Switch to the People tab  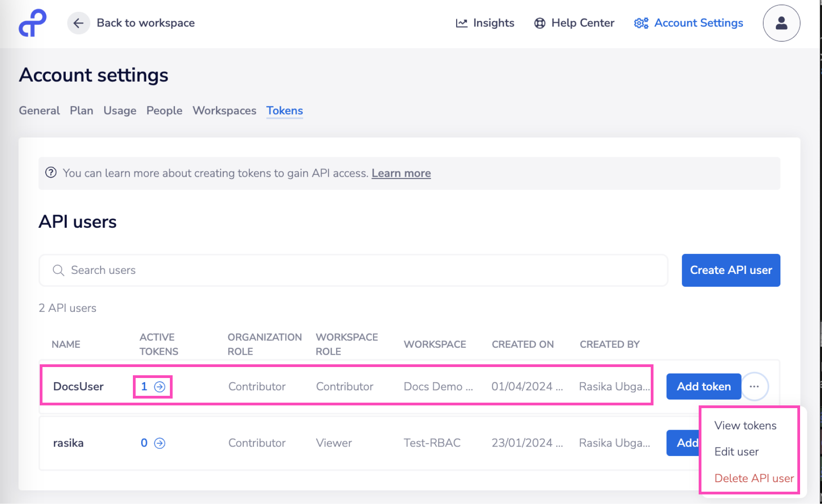point(164,110)
